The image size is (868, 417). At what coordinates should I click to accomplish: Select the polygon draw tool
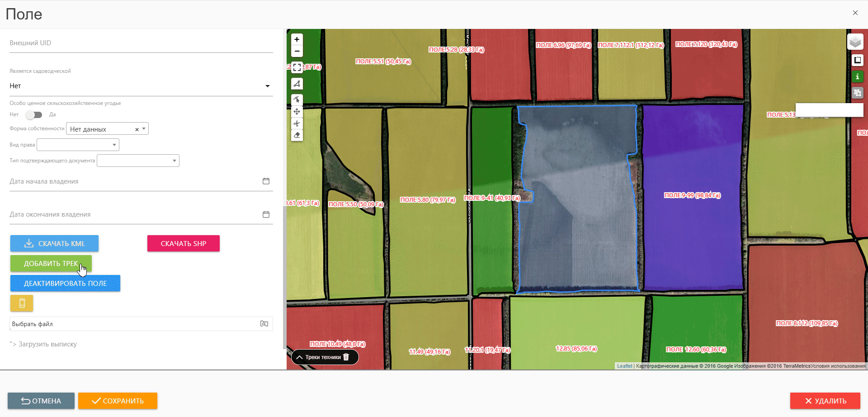tap(297, 84)
